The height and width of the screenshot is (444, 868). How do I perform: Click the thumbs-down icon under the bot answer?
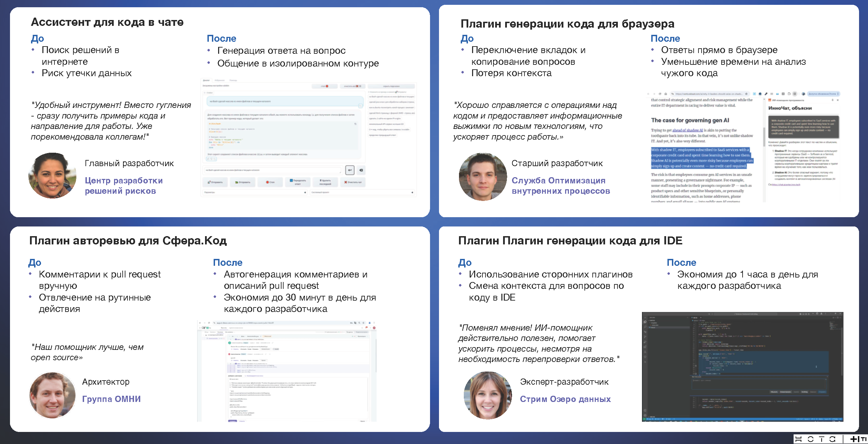(212, 159)
